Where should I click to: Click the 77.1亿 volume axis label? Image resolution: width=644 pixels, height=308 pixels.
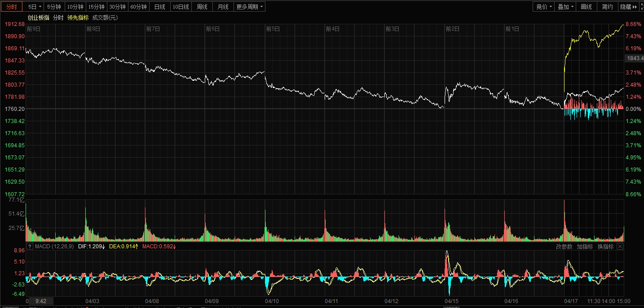(x=16, y=200)
